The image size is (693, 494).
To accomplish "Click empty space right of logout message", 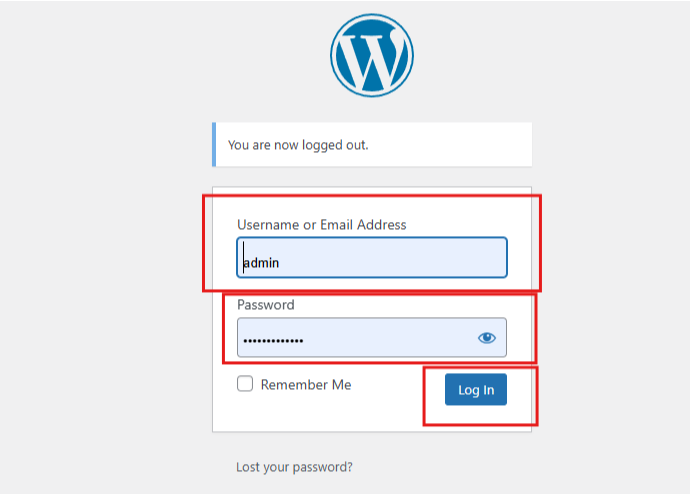I will coord(451,144).
